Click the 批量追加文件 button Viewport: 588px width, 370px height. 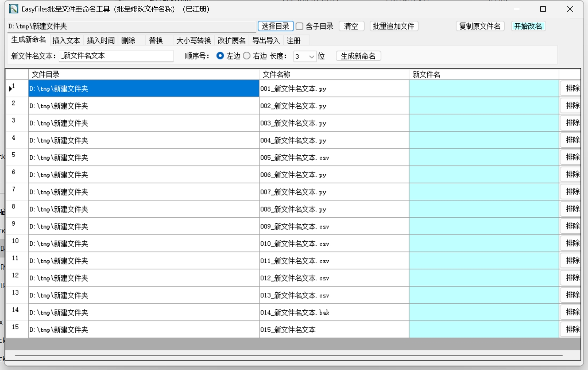click(394, 26)
